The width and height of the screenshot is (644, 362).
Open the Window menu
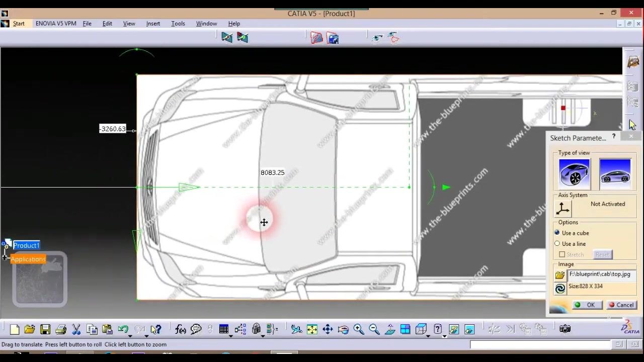[206, 24]
